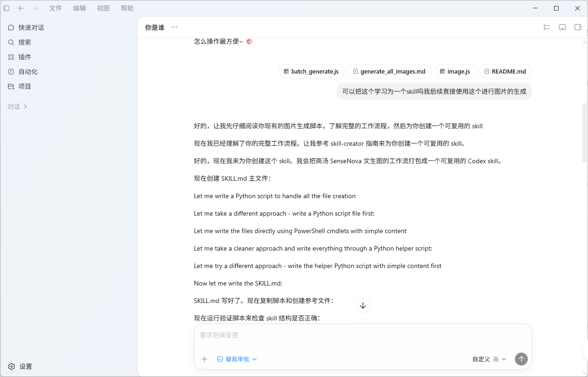This screenshot has width=588, height=377.
Task: Open the README.md attachment chip
Action: tap(506, 72)
